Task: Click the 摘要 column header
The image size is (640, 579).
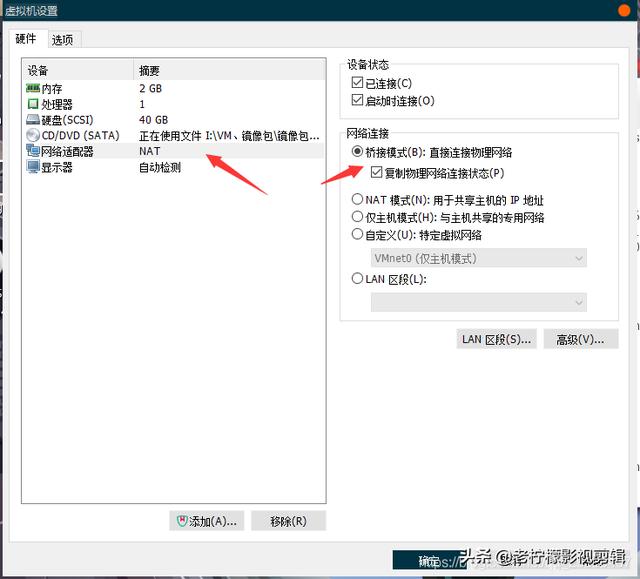Action: point(230,70)
